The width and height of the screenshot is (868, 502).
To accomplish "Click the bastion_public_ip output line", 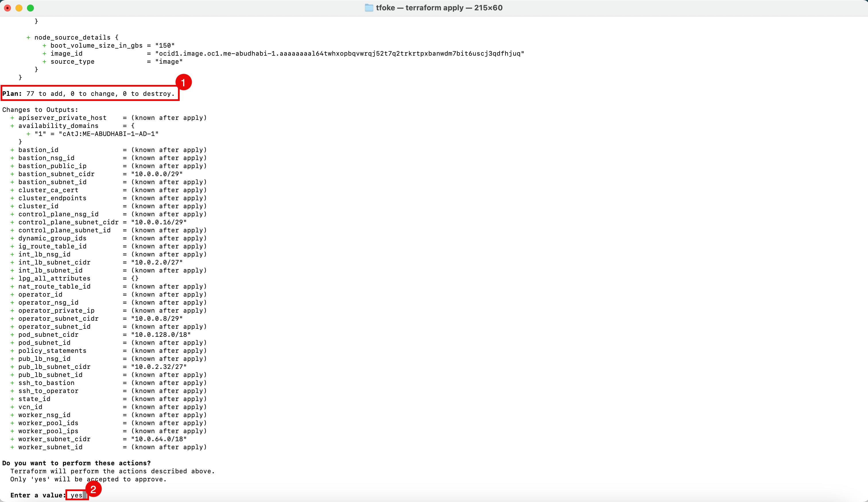I will click(x=52, y=166).
